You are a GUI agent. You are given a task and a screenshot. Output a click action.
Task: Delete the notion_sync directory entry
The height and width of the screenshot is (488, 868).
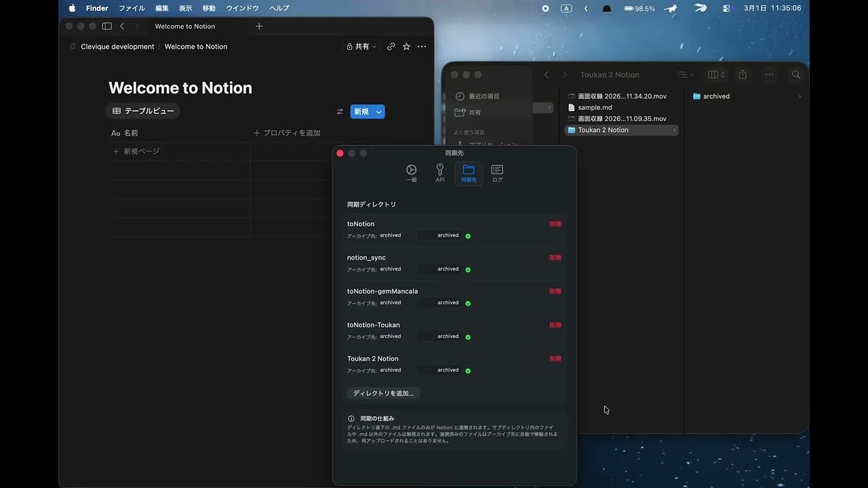pos(555,258)
